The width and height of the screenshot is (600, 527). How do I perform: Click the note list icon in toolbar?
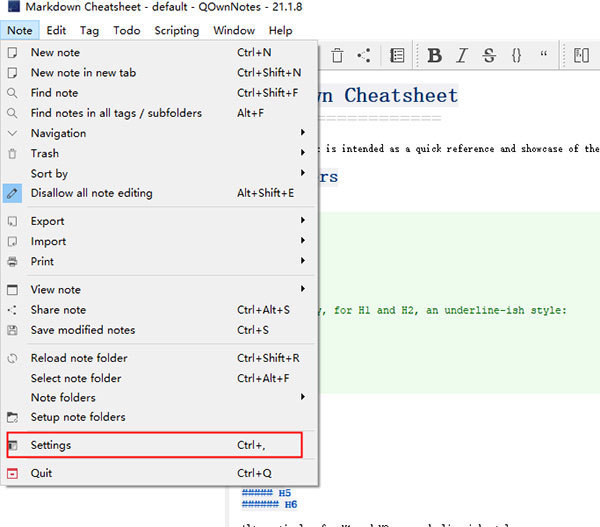pos(397,56)
